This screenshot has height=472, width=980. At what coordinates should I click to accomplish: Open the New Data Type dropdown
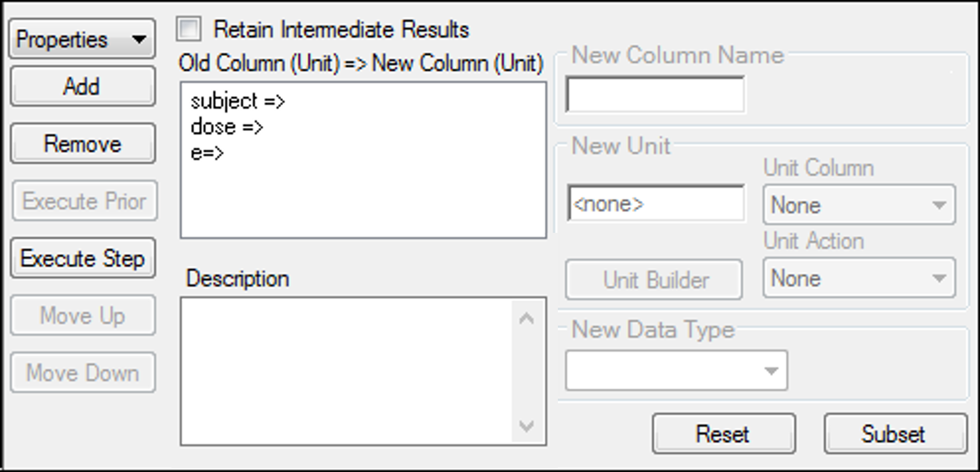[676, 371]
